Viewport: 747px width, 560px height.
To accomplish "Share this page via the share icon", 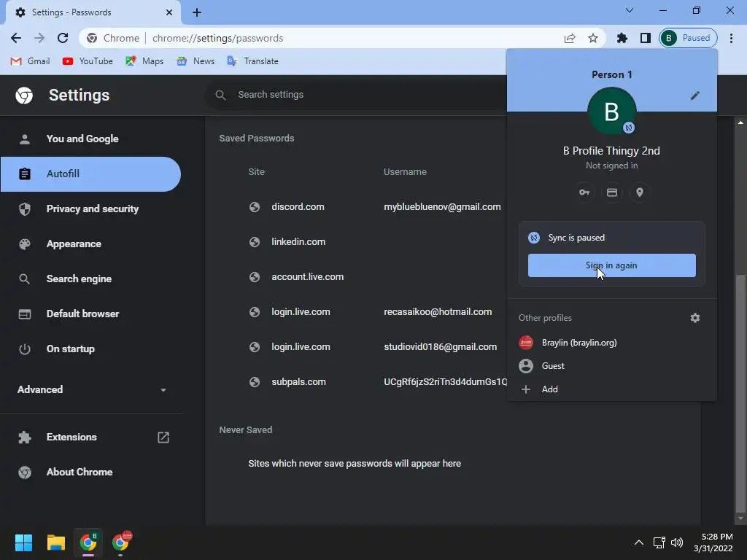I will [570, 38].
